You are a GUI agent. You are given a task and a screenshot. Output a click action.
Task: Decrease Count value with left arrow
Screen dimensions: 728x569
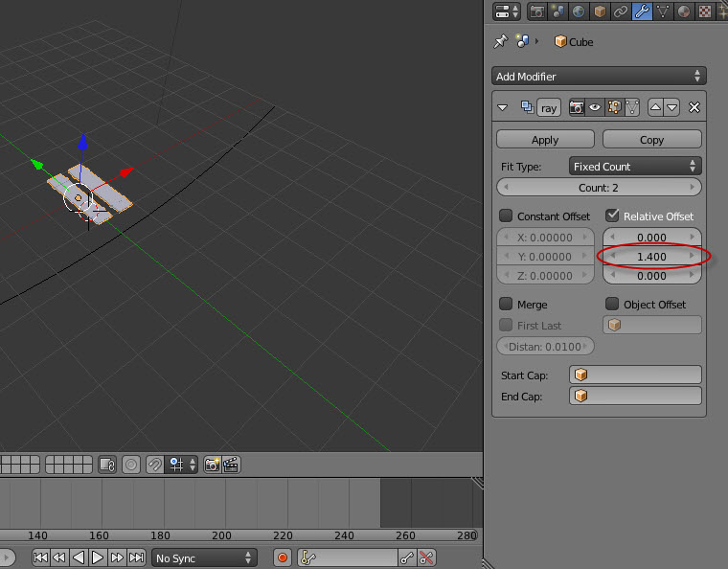(x=507, y=188)
